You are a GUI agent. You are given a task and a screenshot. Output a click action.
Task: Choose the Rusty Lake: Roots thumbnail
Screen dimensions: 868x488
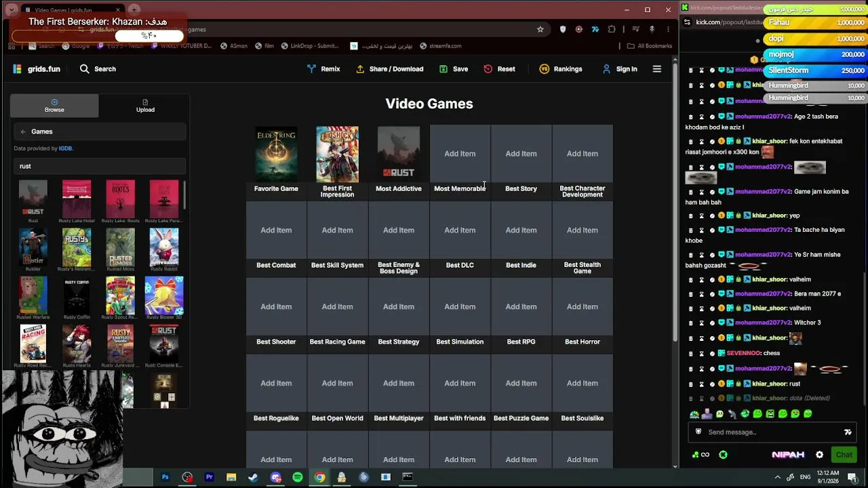(x=120, y=199)
